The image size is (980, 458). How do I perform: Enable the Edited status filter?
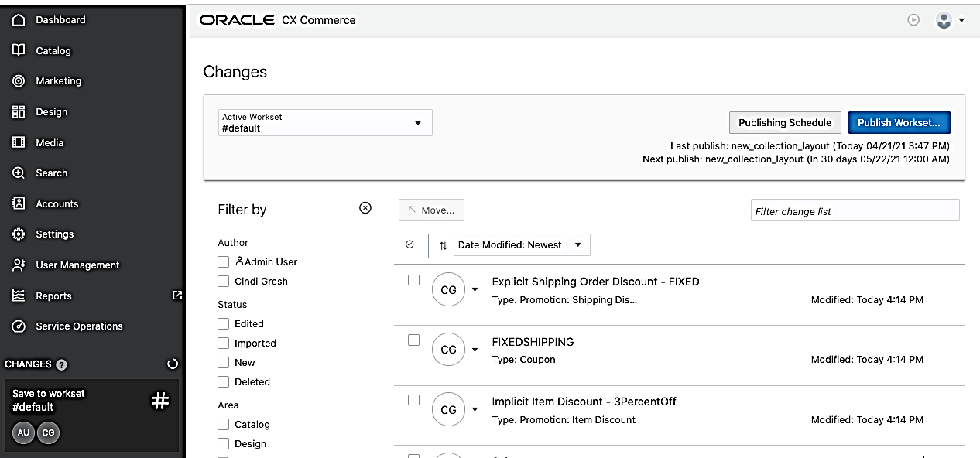pos(224,324)
